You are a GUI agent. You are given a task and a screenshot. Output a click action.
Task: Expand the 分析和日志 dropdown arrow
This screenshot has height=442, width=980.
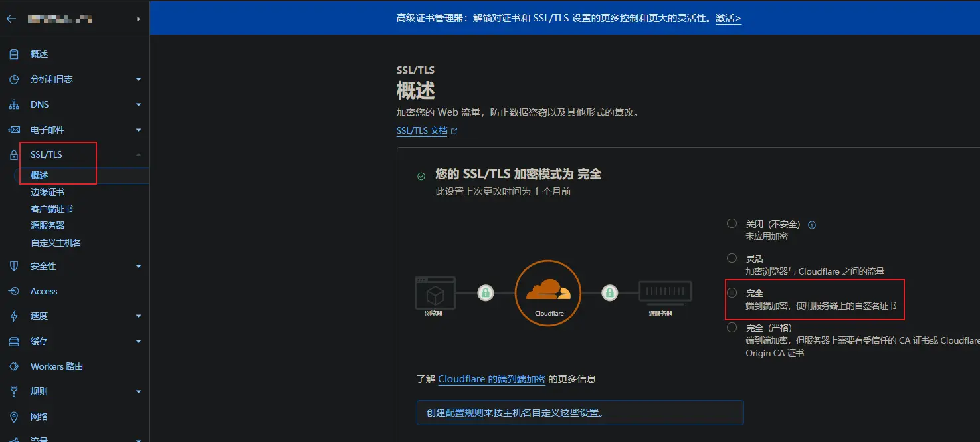[138, 80]
